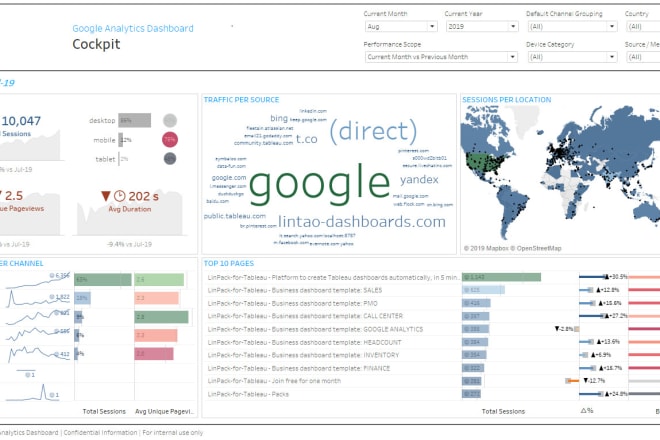
Task: Click the TRAFFIC PER SOURCE heading
Action: pyautogui.click(x=242, y=100)
